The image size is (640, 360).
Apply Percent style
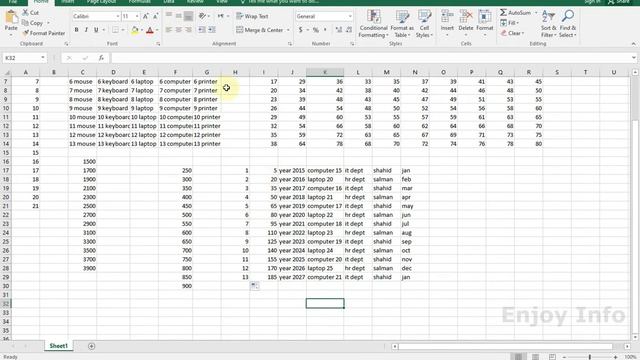pos(316,30)
